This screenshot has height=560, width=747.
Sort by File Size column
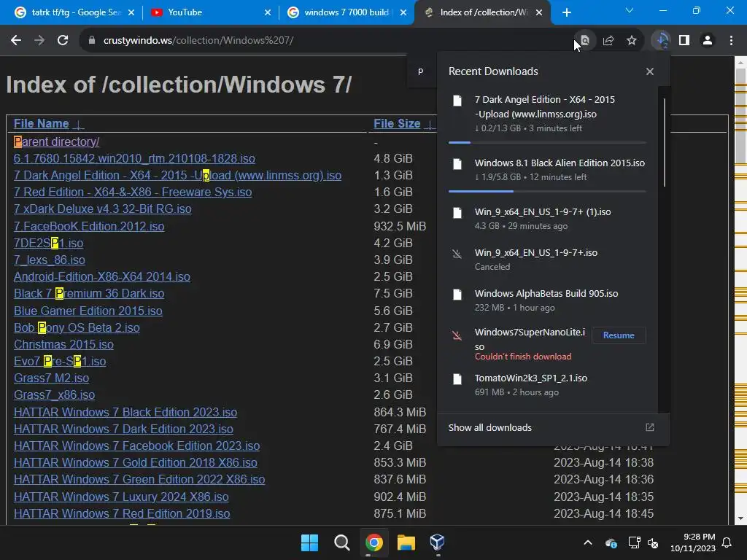(397, 124)
